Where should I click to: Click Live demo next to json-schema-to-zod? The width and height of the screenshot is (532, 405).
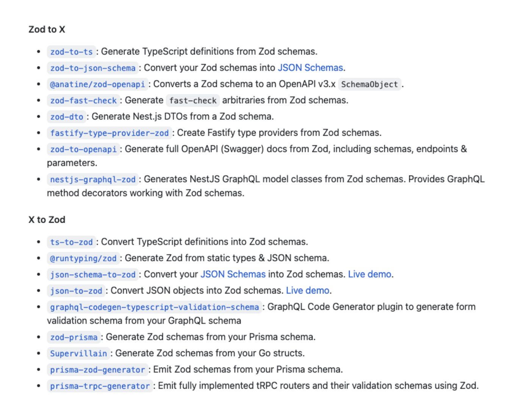point(369,274)
